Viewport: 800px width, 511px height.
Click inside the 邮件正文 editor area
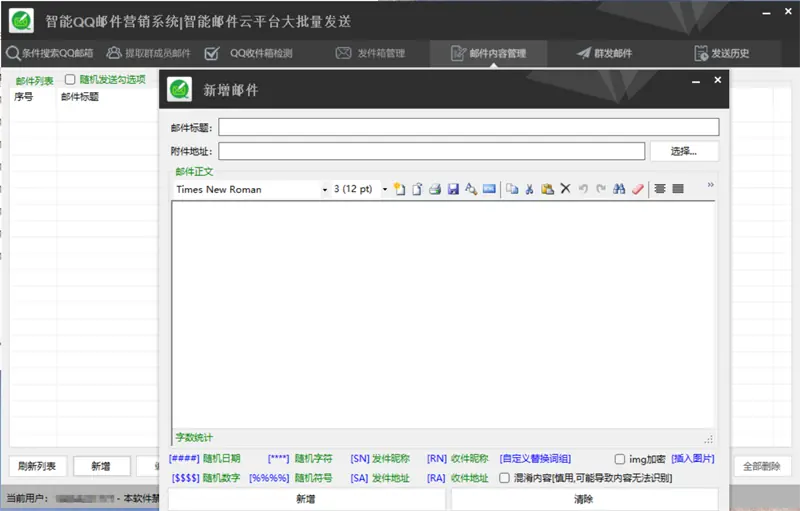tap(443, 315)
